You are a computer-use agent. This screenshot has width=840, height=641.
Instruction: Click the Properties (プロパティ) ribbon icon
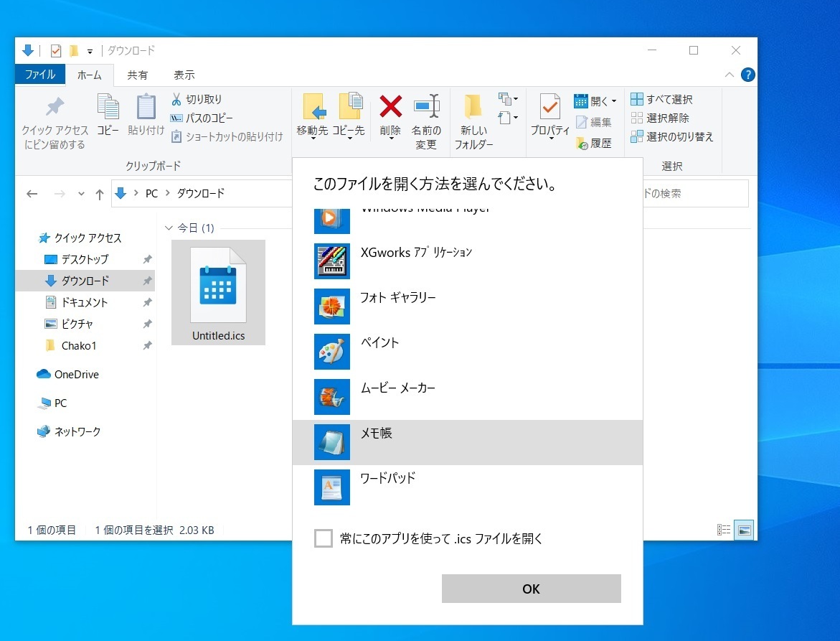click(549, 107)
